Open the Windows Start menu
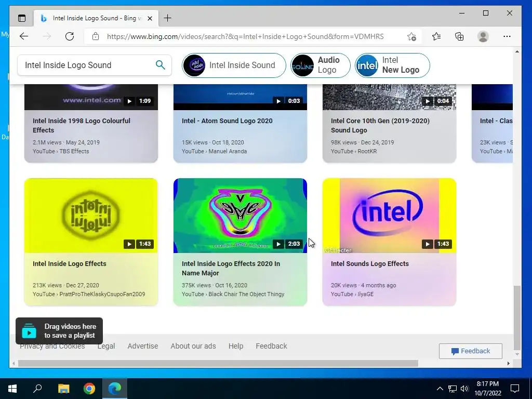Viewport: 532px width, 399px height. 12,389
